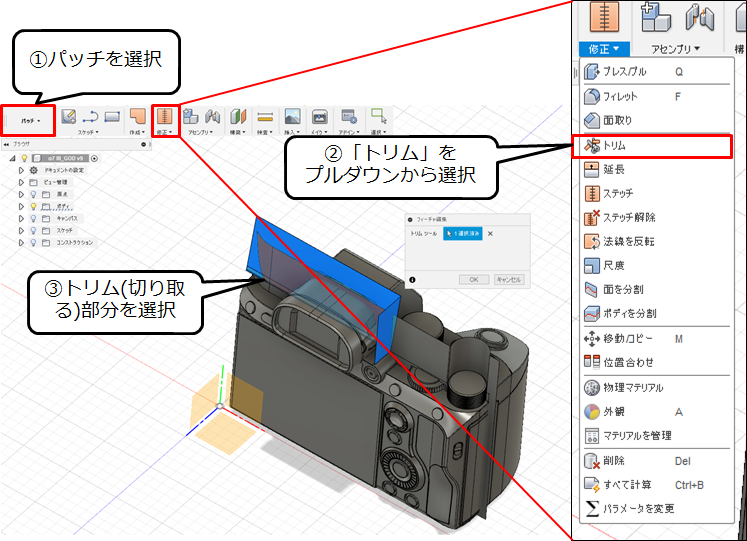Click the plane icon above 構築
This screenshot has width=747, height=541.
pos(238,117)
